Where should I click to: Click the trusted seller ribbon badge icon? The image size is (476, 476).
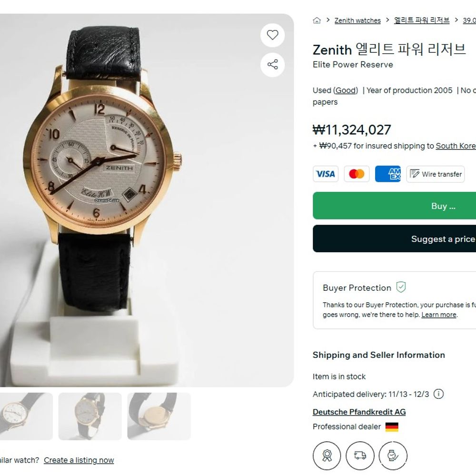pyautogui.click(x=327, y=456)
